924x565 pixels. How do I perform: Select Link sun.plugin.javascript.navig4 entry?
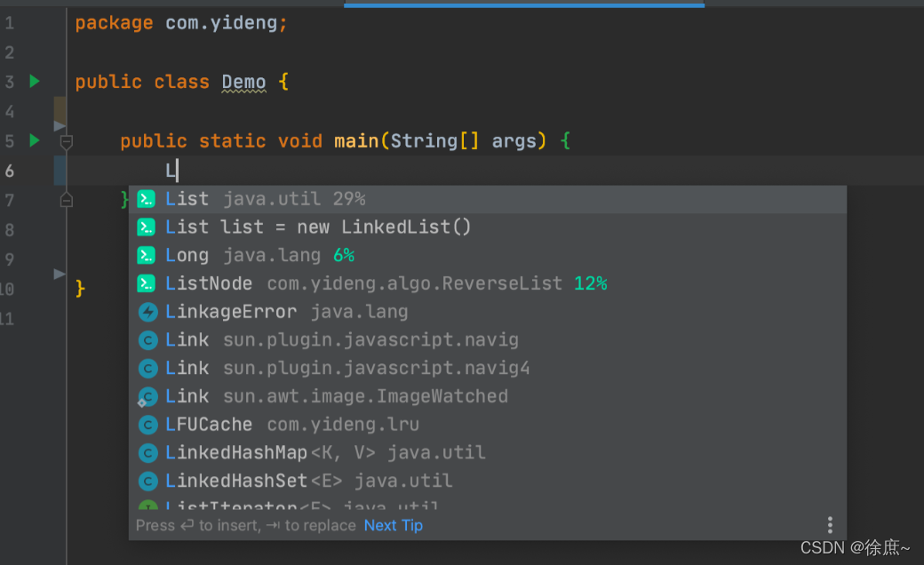pyautogui.click(x=488, y=368)
